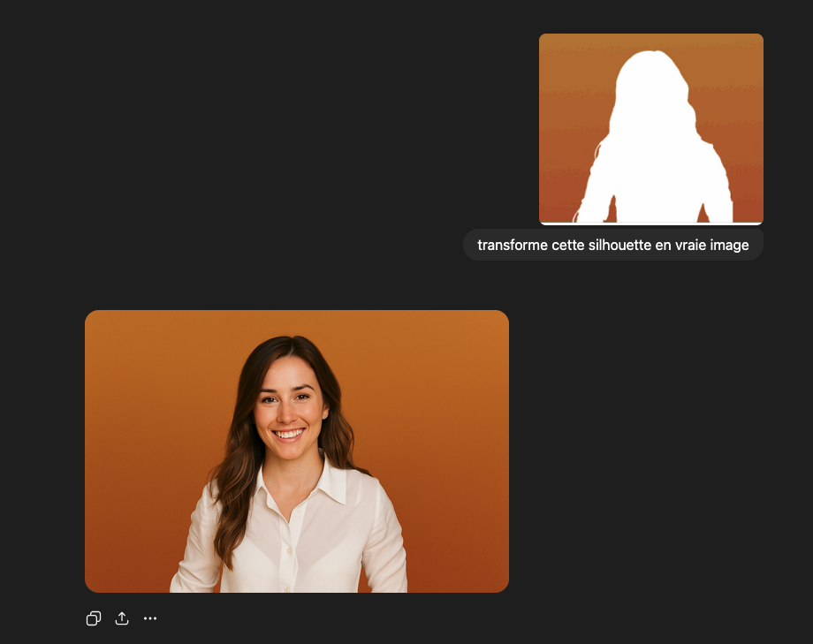
Task: Click the word "silhouette" in the prompt
Action: pyautogui.click(x=621, y=245)
